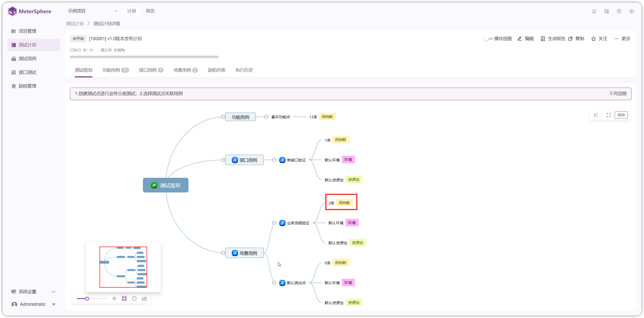This screenshot has height=318, width=644.
Task: Open the keyboard shortcuts icon
Action: [x=144, y=299]
